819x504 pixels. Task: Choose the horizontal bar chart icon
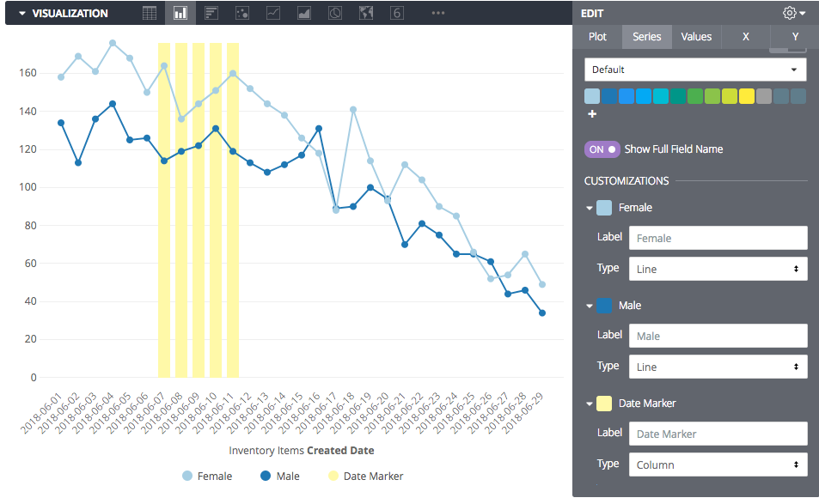211,13
